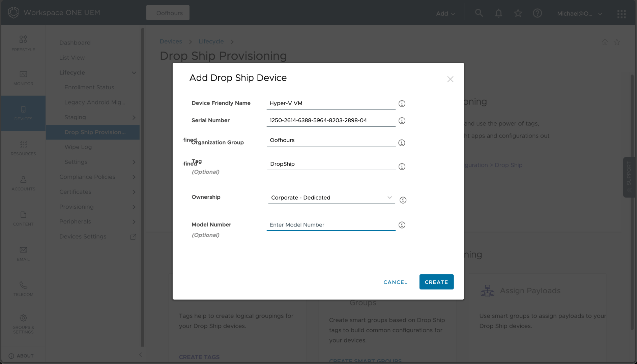Open the Ownership dropdown
The image size is (637, 364).
click(331, 198)
